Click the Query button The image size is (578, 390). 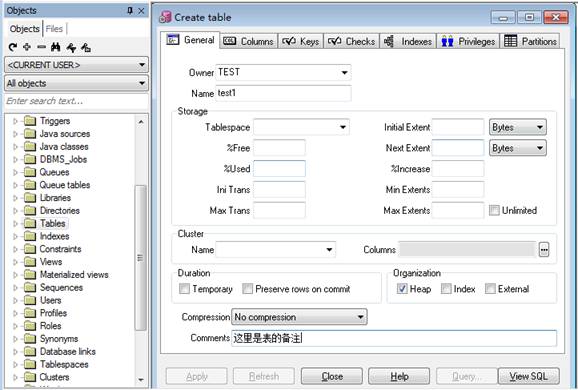click(467, 376)
